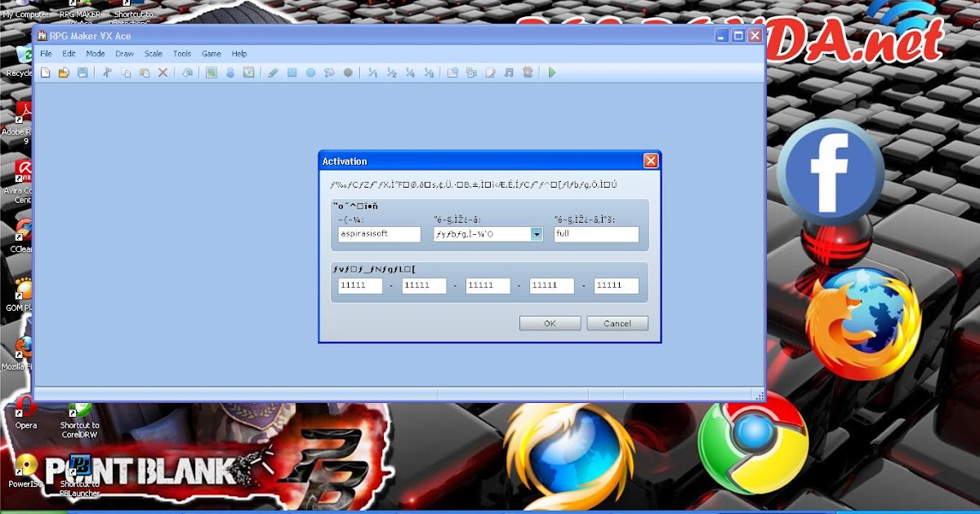
Task: Set map scale to 1/2
Action: 391,73
